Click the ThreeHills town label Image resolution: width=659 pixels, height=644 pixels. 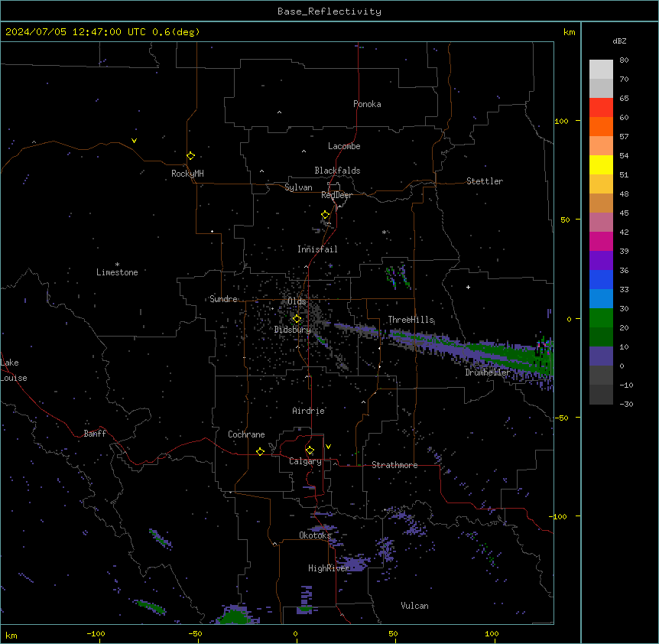411,320
